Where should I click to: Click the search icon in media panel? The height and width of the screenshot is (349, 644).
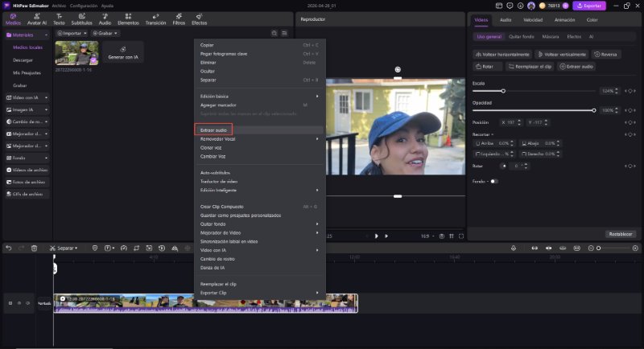click(274, 33)
